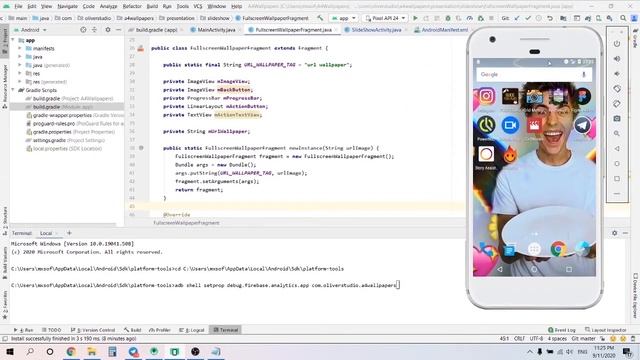The width and height of the screenshot is (640, 360).
Task: Run the app with the green play button
Action: coord(415,18)
